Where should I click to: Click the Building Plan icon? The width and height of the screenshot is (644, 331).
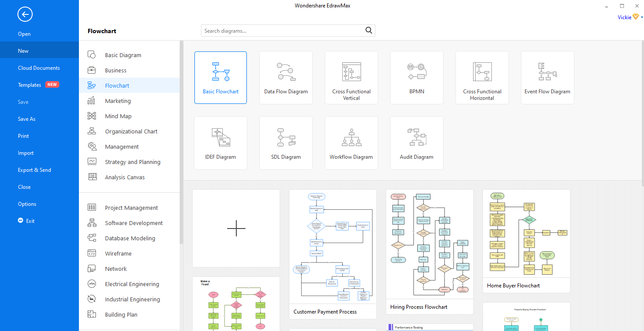click(92, 314)
